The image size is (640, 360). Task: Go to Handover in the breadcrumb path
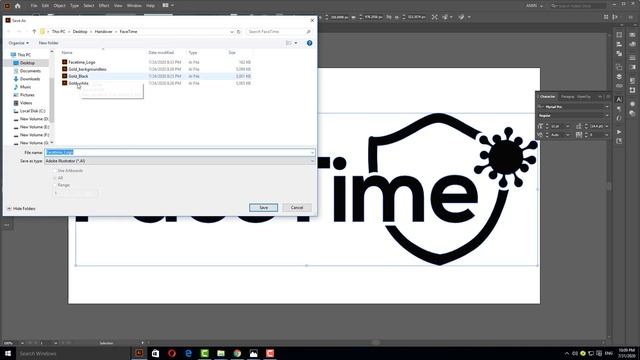103,31
